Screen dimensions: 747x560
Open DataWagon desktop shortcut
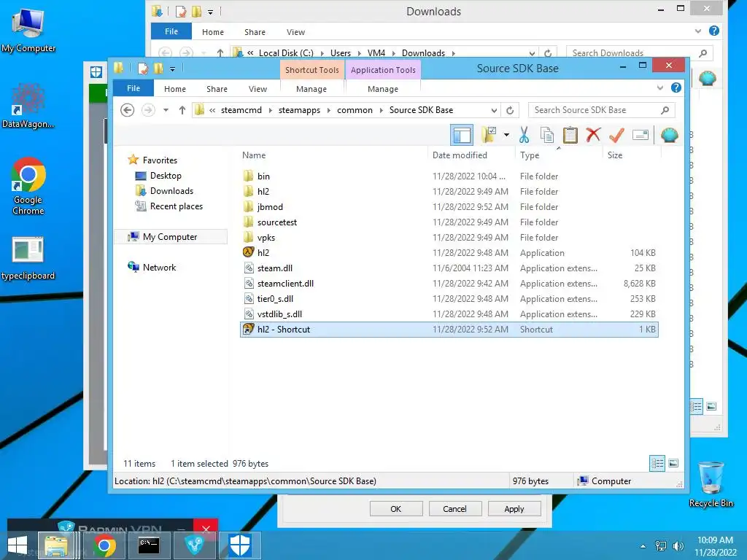click(28, 105)
